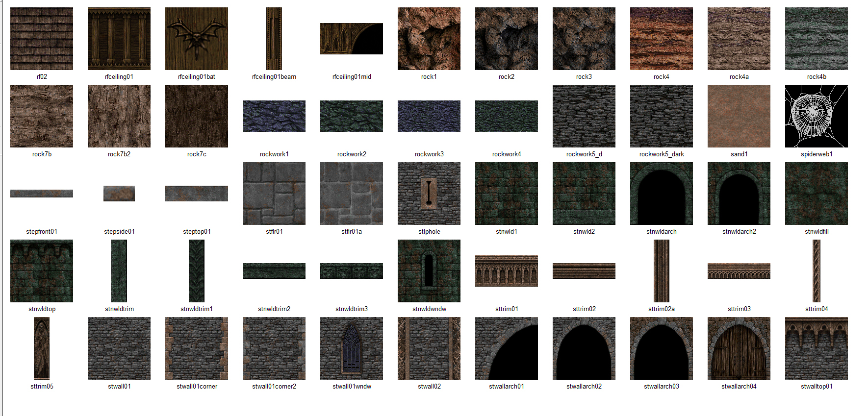
Task: Click the stnwld2 texture thumbnail
Action: 584,194
